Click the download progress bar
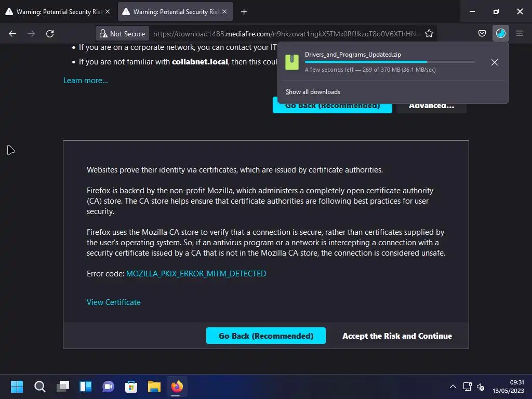This screenshot has width=532, height=399. click(390, 62)
